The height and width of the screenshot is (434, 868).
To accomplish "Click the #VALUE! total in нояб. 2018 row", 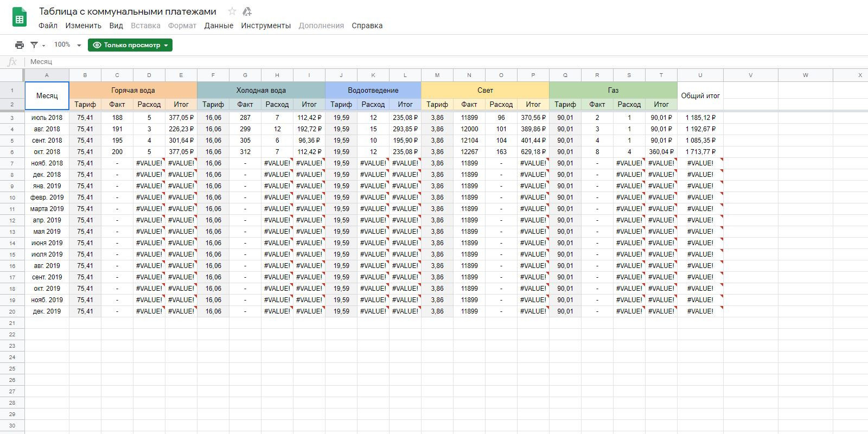I will (x=700, y=163).
